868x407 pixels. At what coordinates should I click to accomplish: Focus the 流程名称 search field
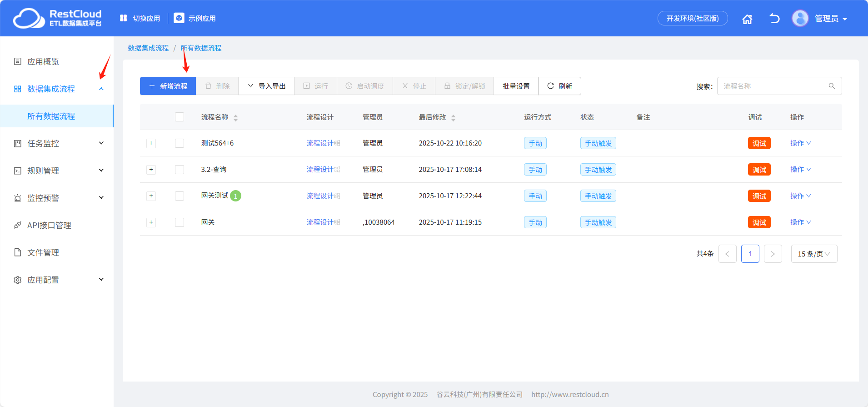pos(773,86)
